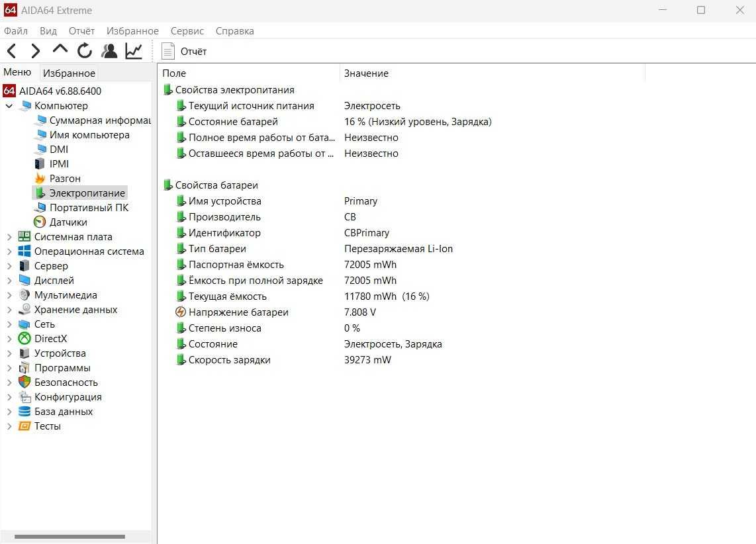This screenshot has width=756, height=544.
Task: Go forward with the right arrow toolbar icon
Action: 35,50
